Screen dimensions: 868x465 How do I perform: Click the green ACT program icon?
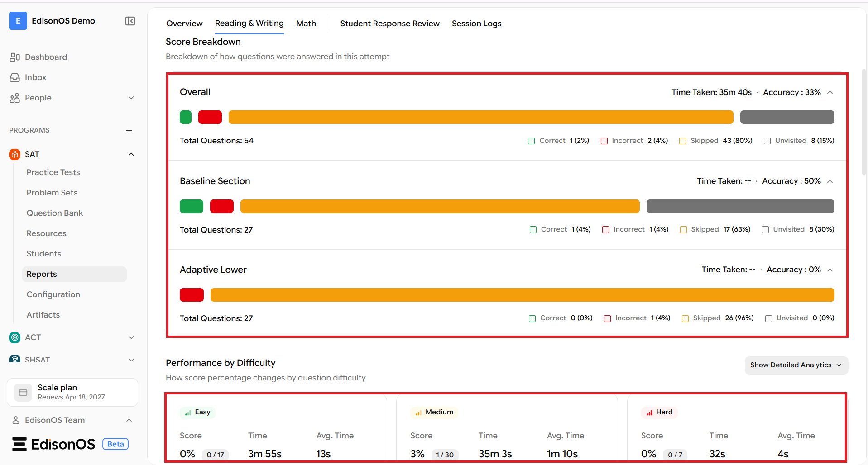(x=15, y=337)
